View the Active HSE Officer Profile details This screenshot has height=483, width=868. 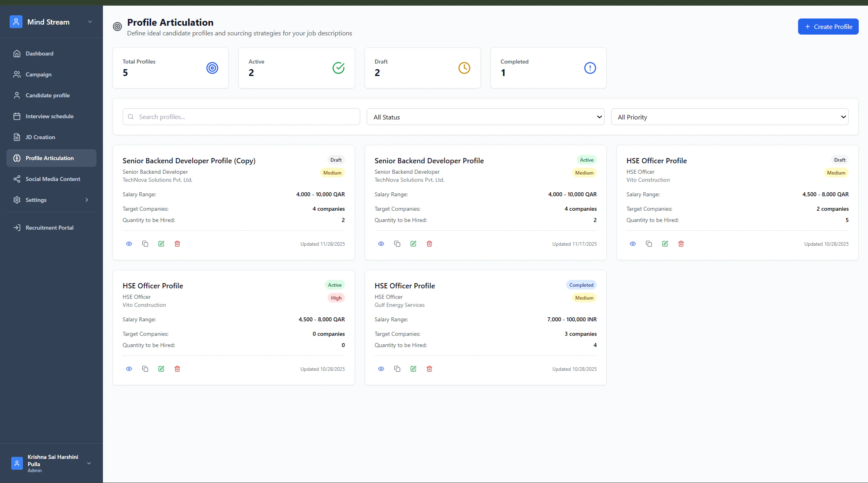pyautogui.click(x=129, y=369)
